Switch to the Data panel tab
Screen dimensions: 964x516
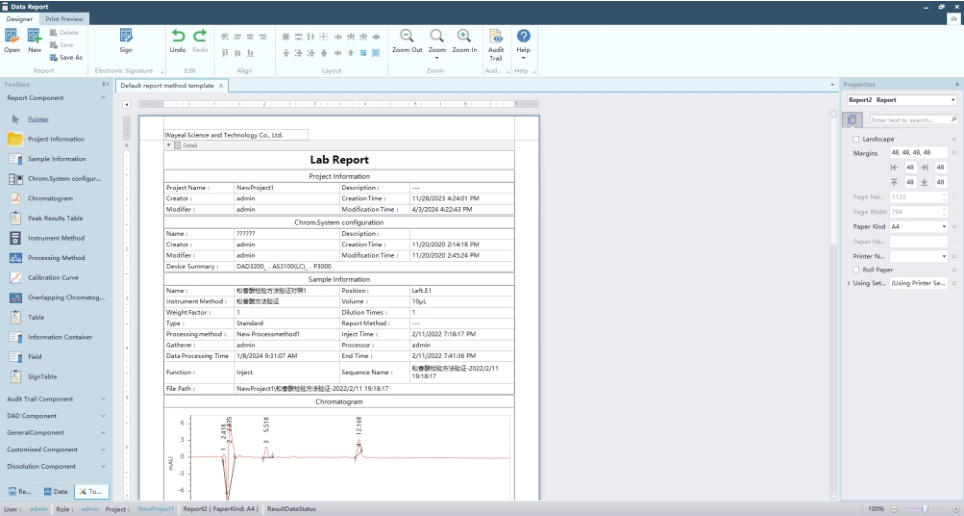coord(55,492)
